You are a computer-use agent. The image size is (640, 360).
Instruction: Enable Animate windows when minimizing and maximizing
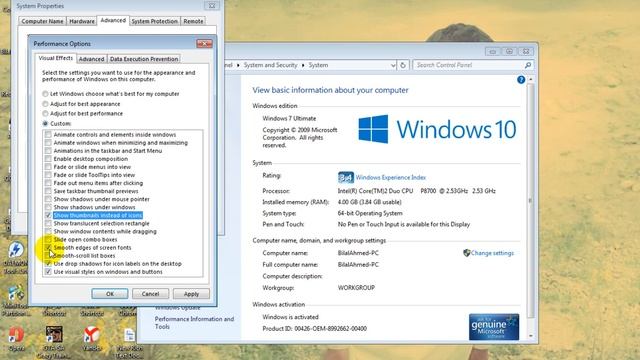click(48, 142)
